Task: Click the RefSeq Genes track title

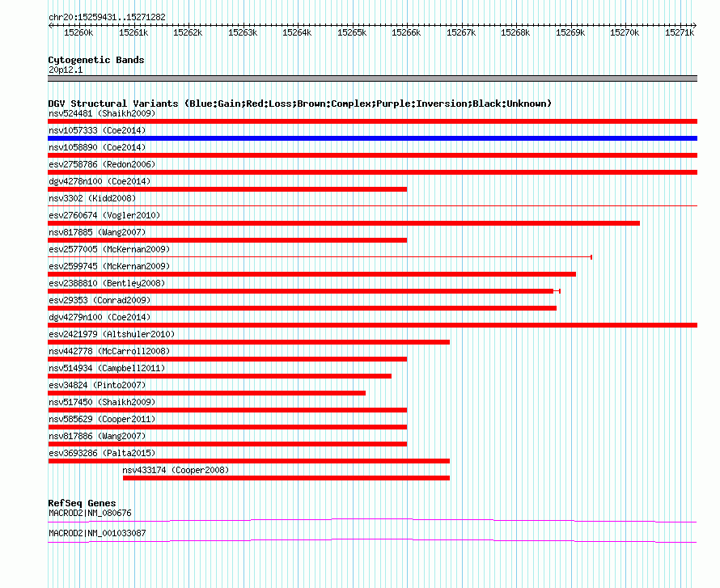Action: coord(82,503)
